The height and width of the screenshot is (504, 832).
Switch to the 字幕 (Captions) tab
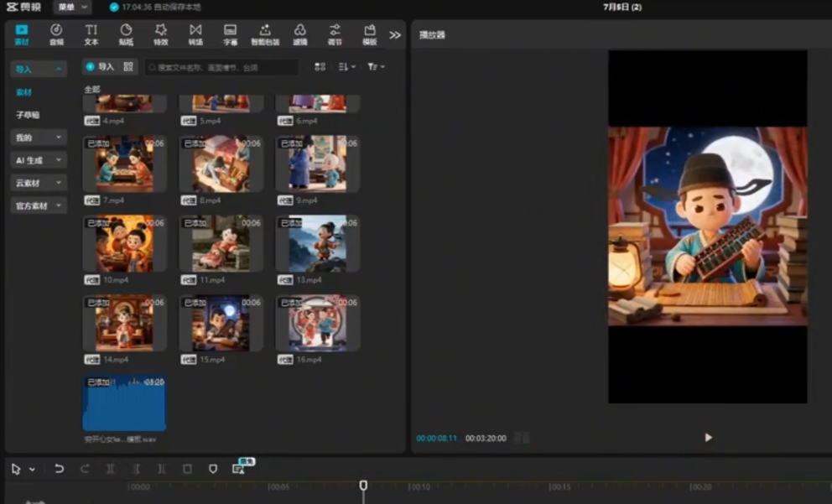click(230, 34)
